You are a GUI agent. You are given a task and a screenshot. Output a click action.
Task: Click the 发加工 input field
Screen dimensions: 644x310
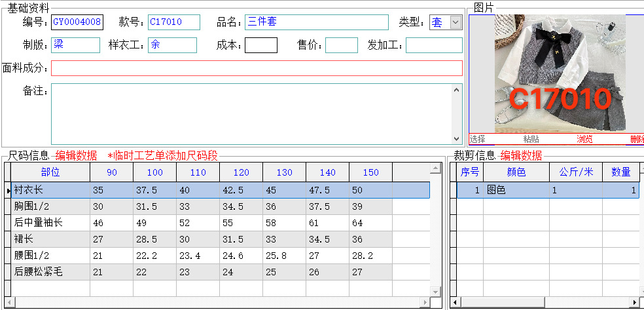pyautogui.click(x=434, y=45)
